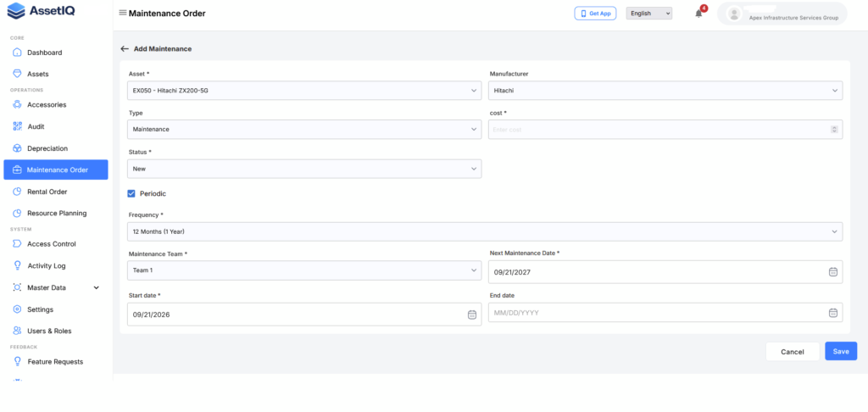Click the Assets sidebar icon
The width and height of the screenshot is (868, 412).
(17, 74)
